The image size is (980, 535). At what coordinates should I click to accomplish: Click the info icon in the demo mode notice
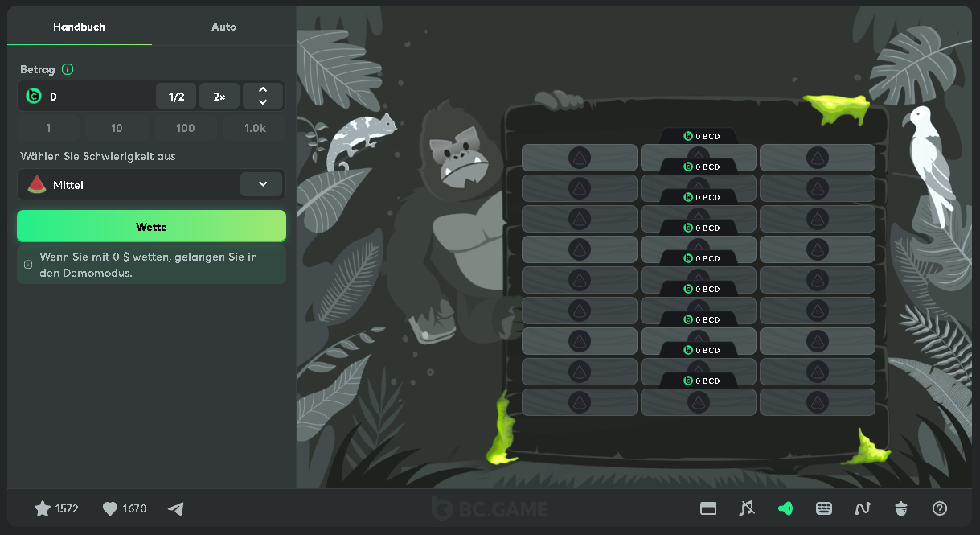point(28,265)
